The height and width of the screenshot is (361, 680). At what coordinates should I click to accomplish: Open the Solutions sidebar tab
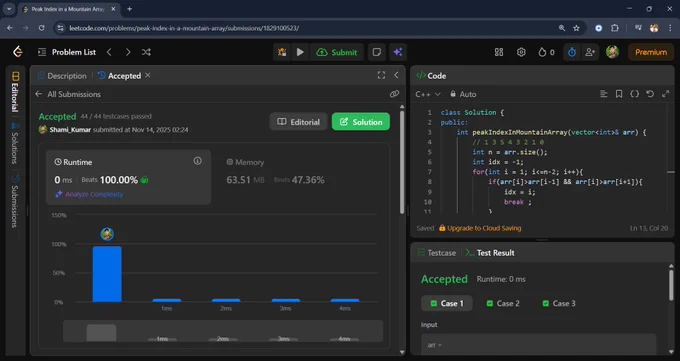(16, 143)
